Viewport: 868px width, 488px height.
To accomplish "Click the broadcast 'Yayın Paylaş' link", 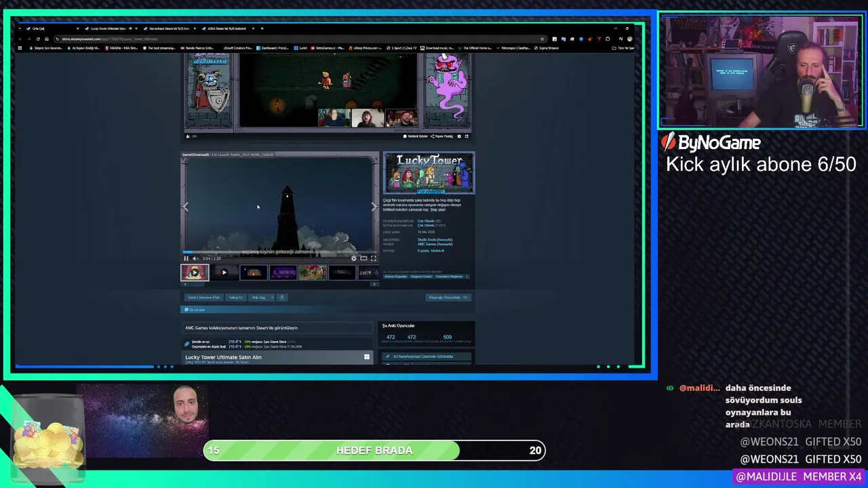I will coord(441,136).
